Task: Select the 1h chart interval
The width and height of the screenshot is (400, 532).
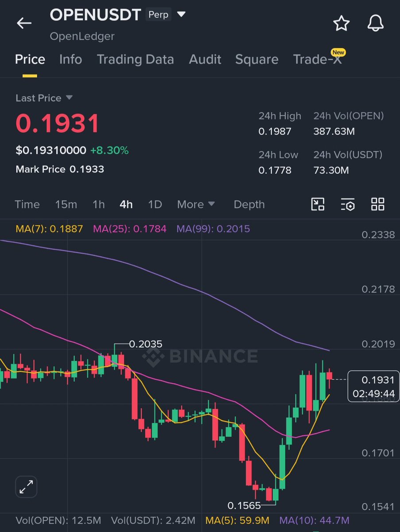Action: tap(98, 204)
